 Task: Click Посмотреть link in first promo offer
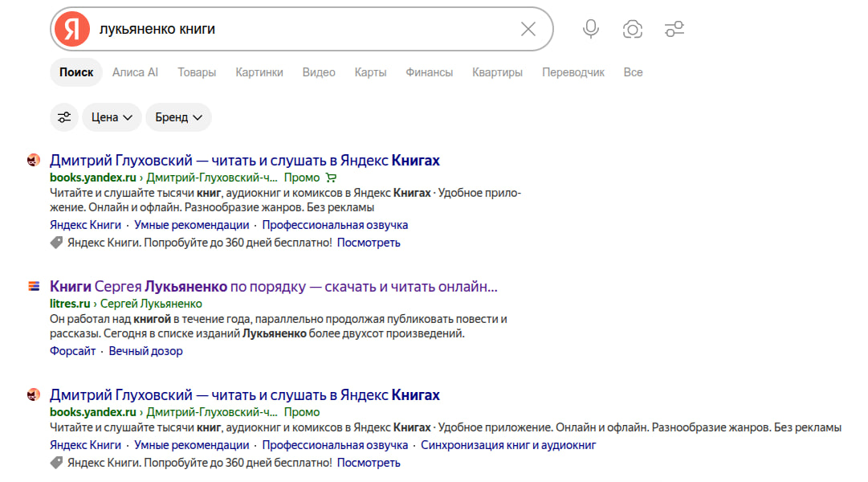(x=369, y=243)
